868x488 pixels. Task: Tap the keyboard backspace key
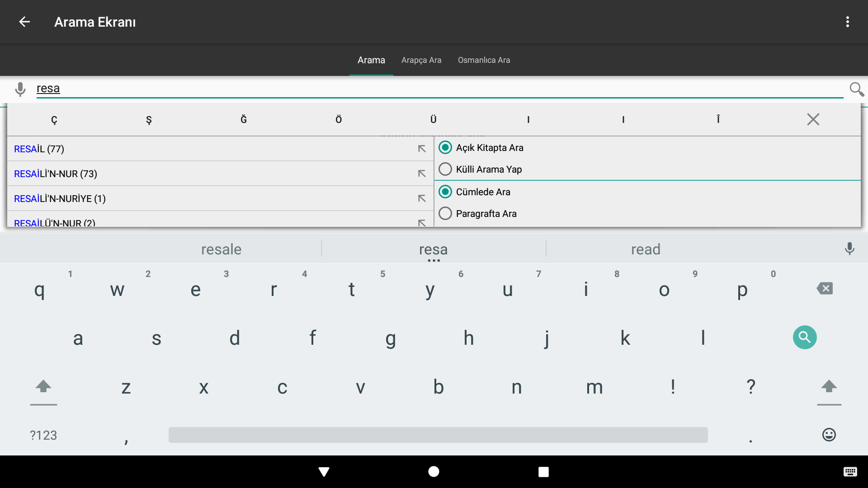click(x=825, y=289)
